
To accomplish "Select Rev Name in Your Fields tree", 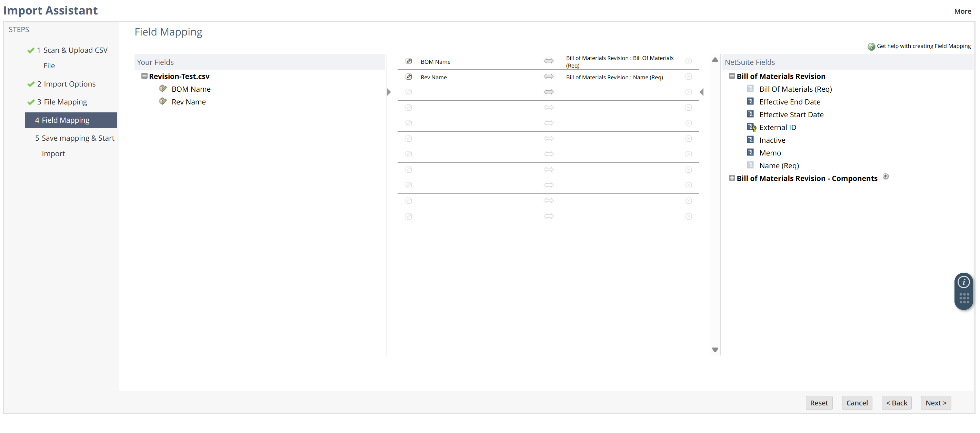I will tap(189, 102).
